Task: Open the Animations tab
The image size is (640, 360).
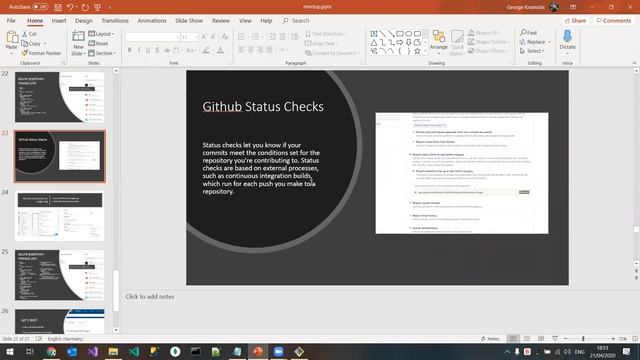Action: (152, 20)
